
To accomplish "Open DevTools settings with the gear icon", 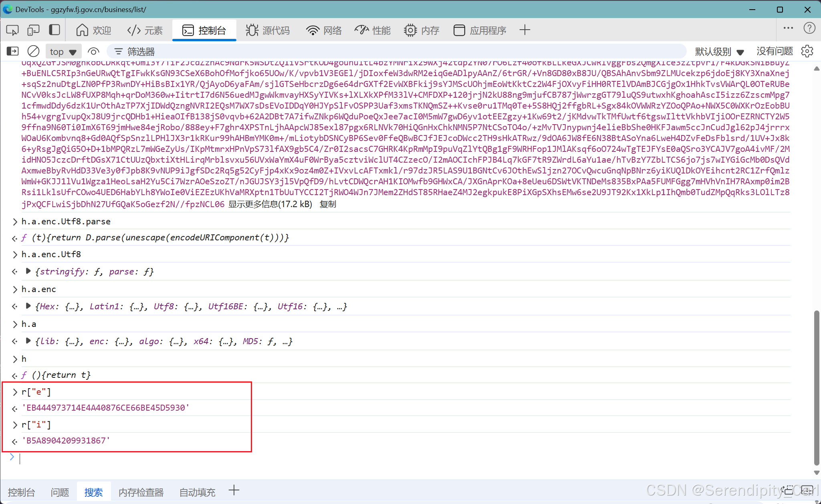I will coord(808,51).
